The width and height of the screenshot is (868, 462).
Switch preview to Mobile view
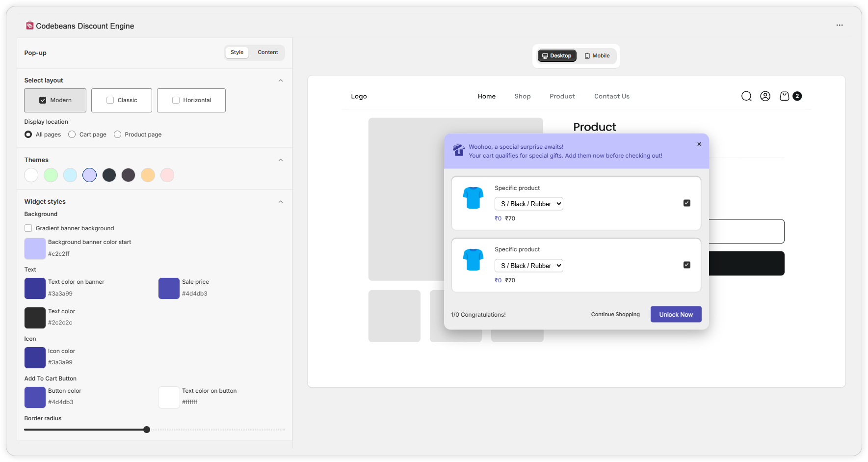pyautogui.click(x=597, y=56)
